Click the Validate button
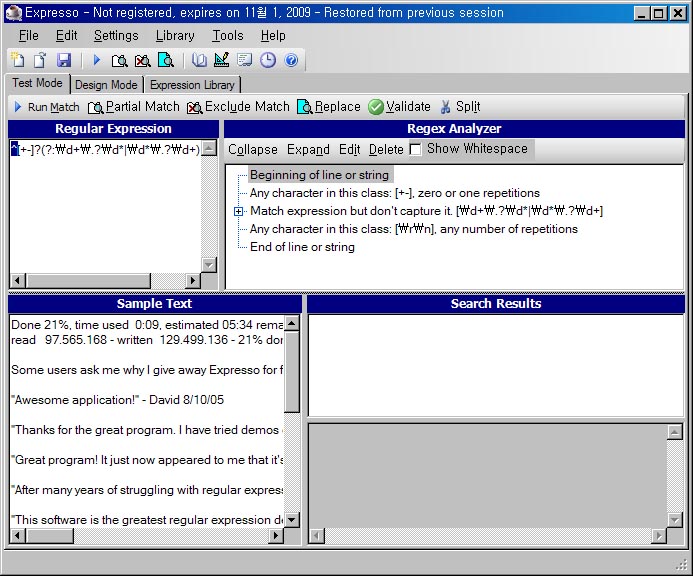The width and height of the screenshot is (693, 576). click(399, 107)
